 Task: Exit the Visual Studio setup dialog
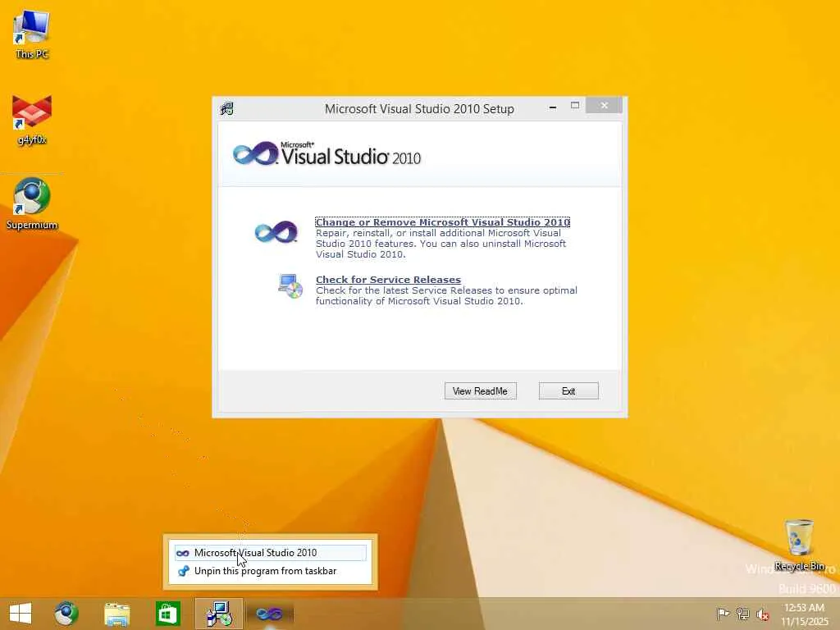[x=568, y=391]
